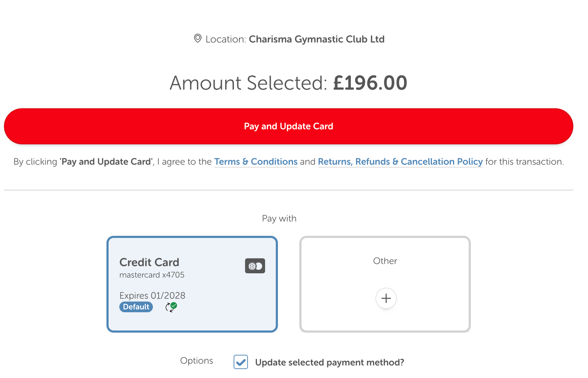Viewport: 588px width, 378px height.
Task: Click Charisma Gymnastic Club Ltd location name
Action: [x=317, y=39]
